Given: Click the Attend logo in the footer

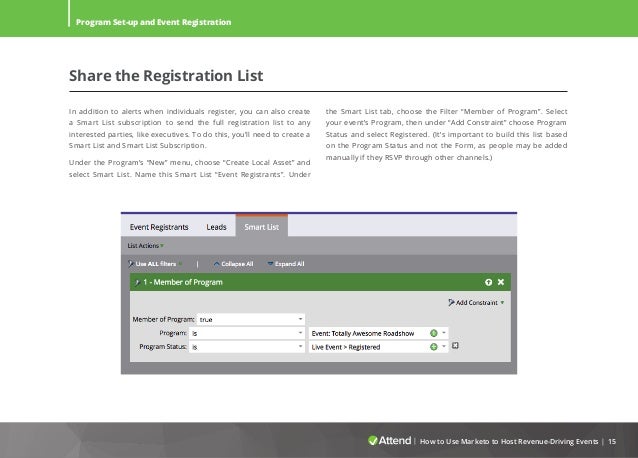Looking at the screenshot, I should 389,441.
